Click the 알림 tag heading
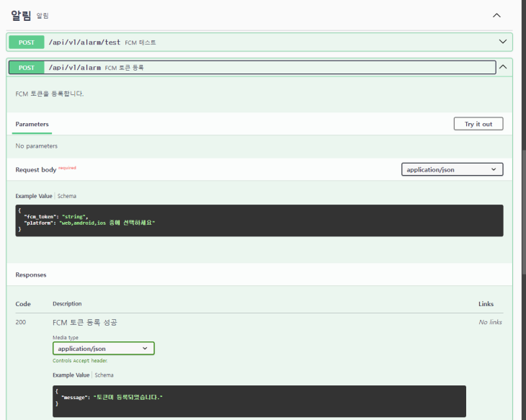The height and width of the screenshot is (420, 526). click(22, 15)
